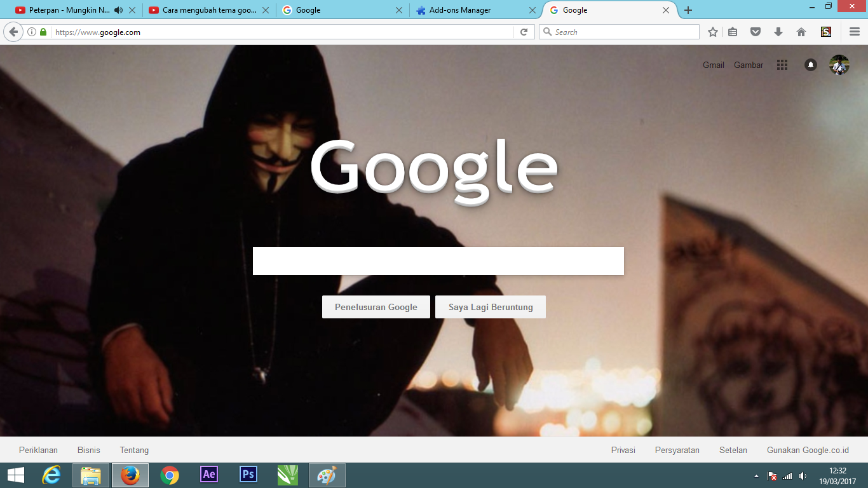Open the Tentang footer link

click(134, 450)
